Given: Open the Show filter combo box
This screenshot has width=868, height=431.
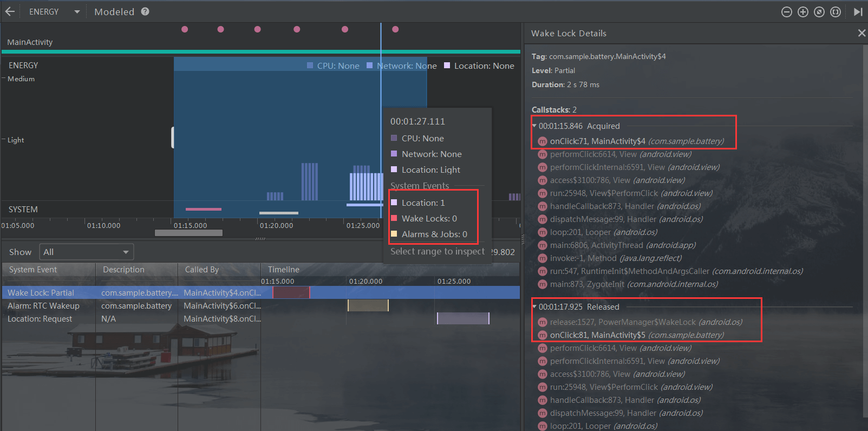Looking at the screenshot, I should pyautogui.click(x=87, y=252).
